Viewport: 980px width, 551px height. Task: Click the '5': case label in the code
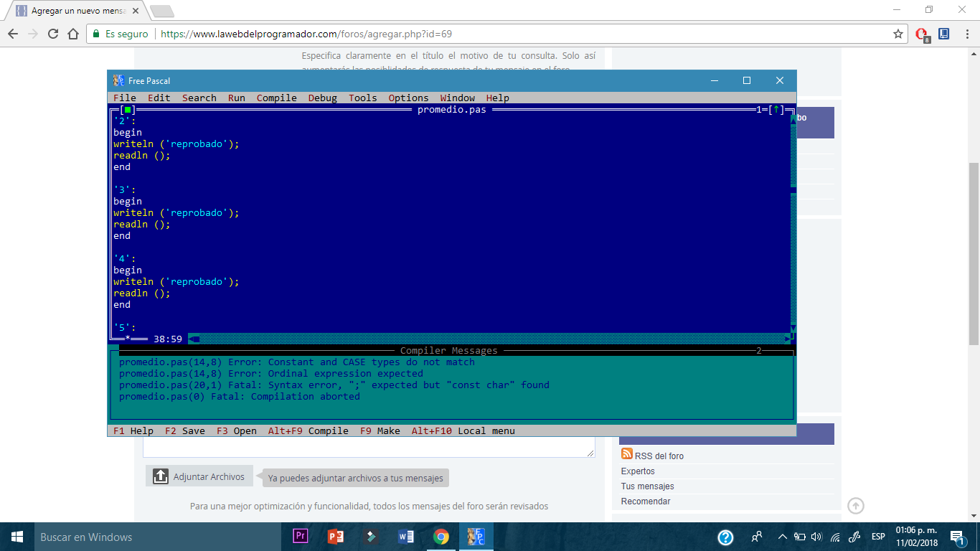point(125,328)
